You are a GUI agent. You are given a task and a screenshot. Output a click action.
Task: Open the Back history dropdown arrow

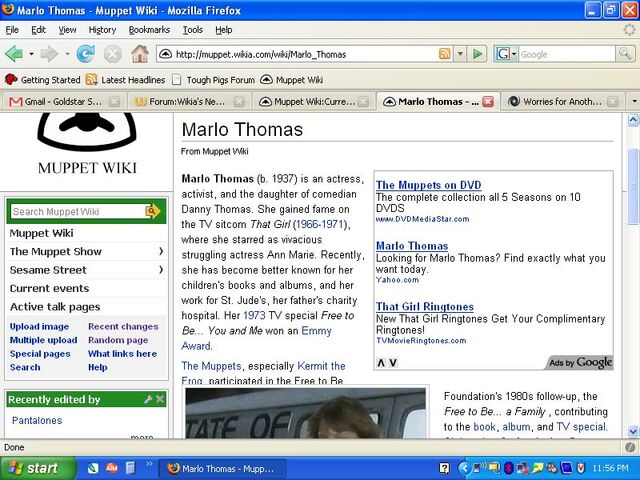[x=31, y=54]
